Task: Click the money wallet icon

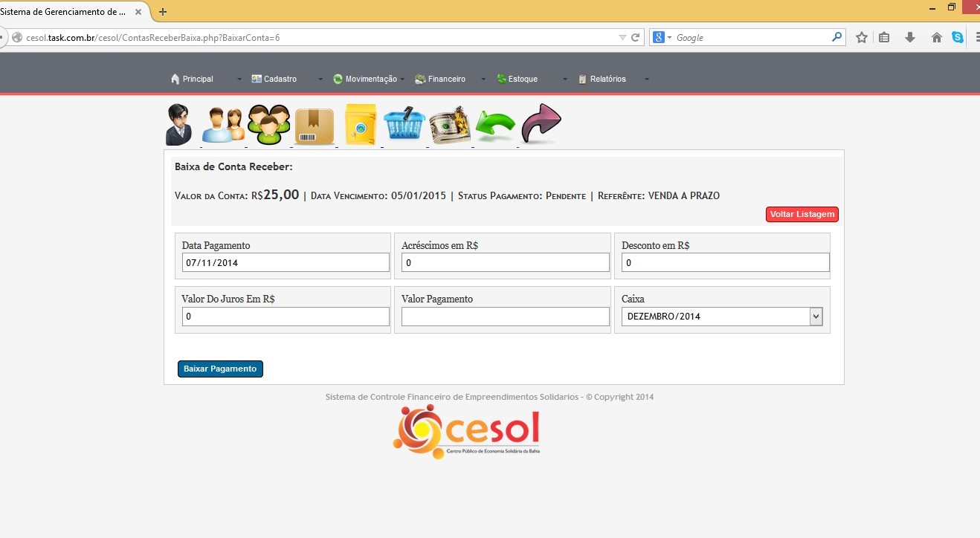Action: [x=451, y=125]
